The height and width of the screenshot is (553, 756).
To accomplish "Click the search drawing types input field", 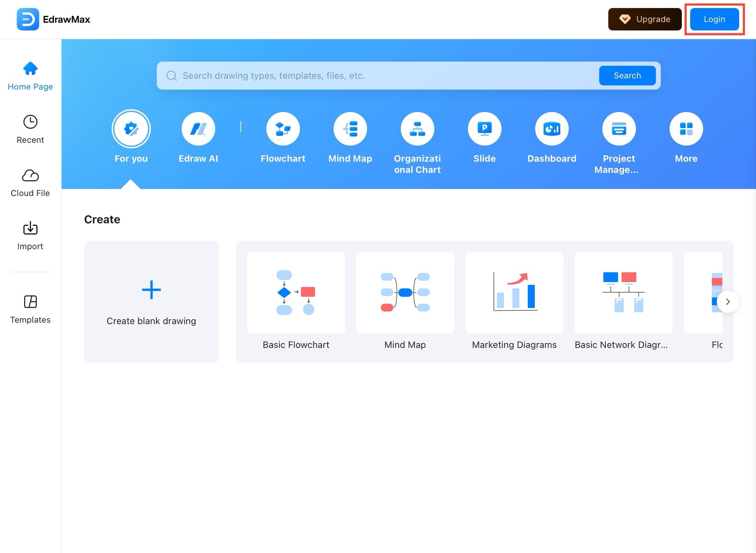I will coord(350,76).
